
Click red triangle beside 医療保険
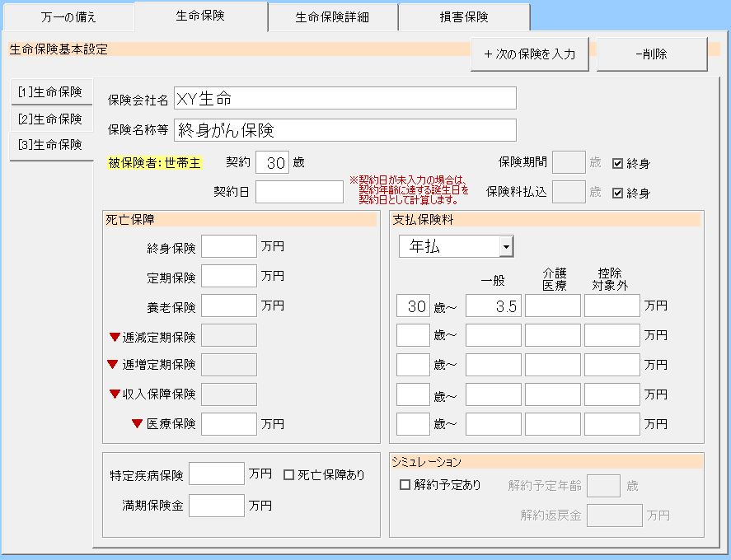tap(137, 424)
